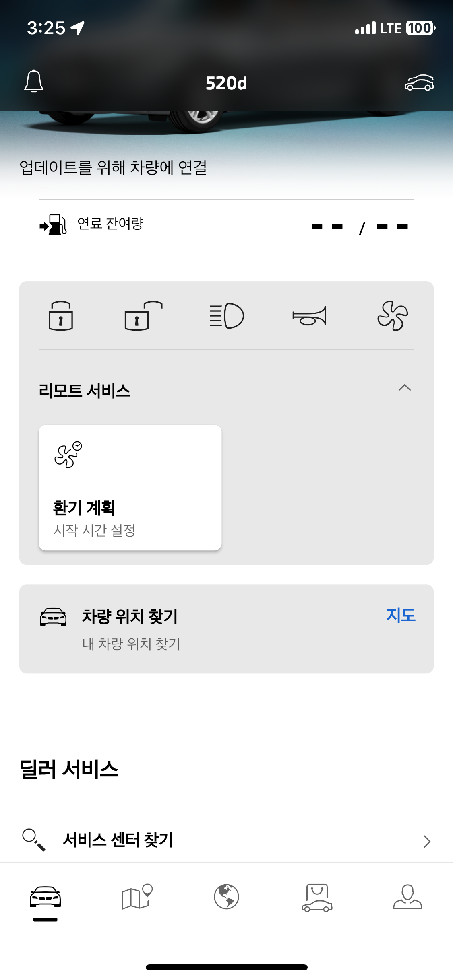Tap the fuel level pump icon
453x980 pixels.
53,224
